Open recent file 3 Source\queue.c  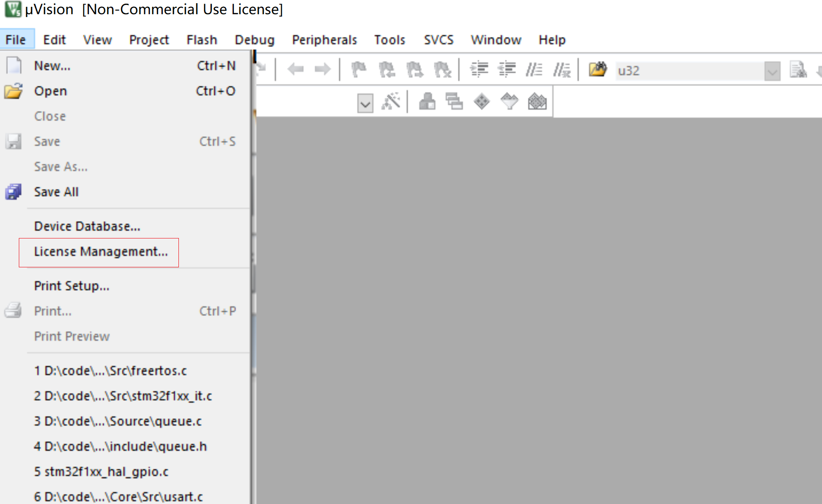point(126,421)
